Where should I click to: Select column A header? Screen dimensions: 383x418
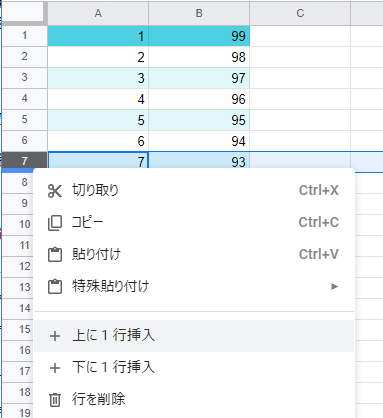(x=98, y=13)
